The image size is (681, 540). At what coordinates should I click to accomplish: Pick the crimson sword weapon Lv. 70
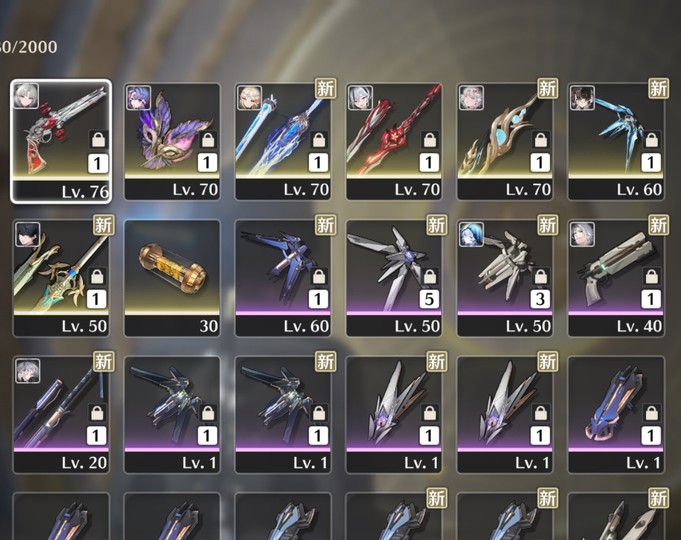pos(394,141)
